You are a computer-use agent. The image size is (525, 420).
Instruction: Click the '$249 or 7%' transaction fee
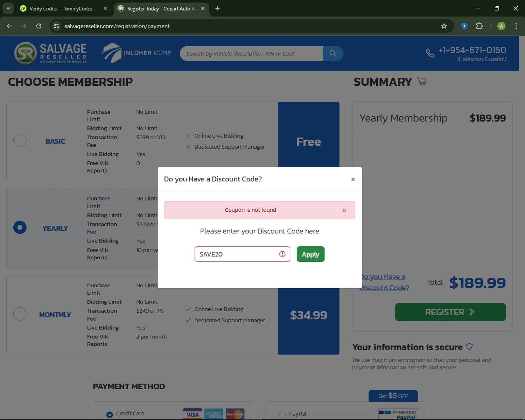[150, 311]
